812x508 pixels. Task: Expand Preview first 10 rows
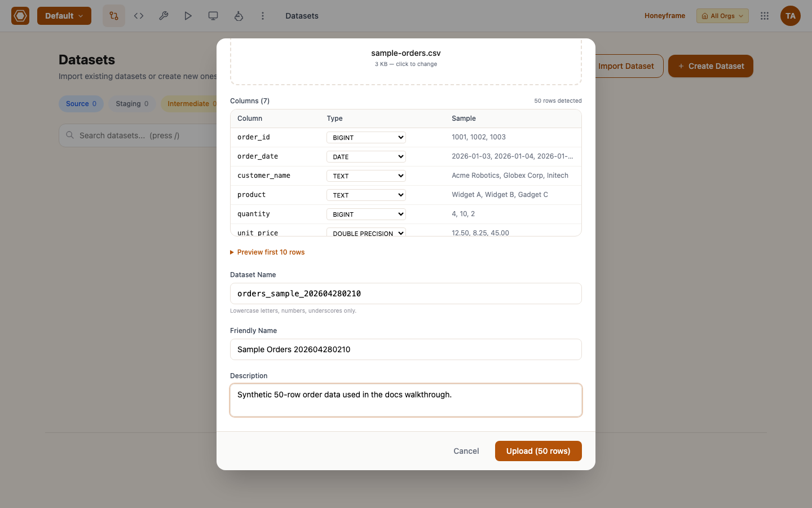(267, 252)
